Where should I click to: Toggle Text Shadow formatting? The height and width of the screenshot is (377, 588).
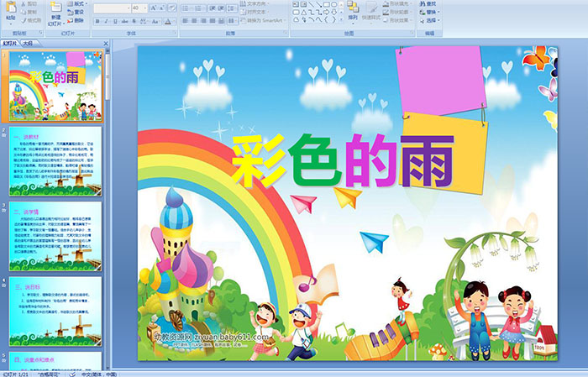click(x=134, y=21)
